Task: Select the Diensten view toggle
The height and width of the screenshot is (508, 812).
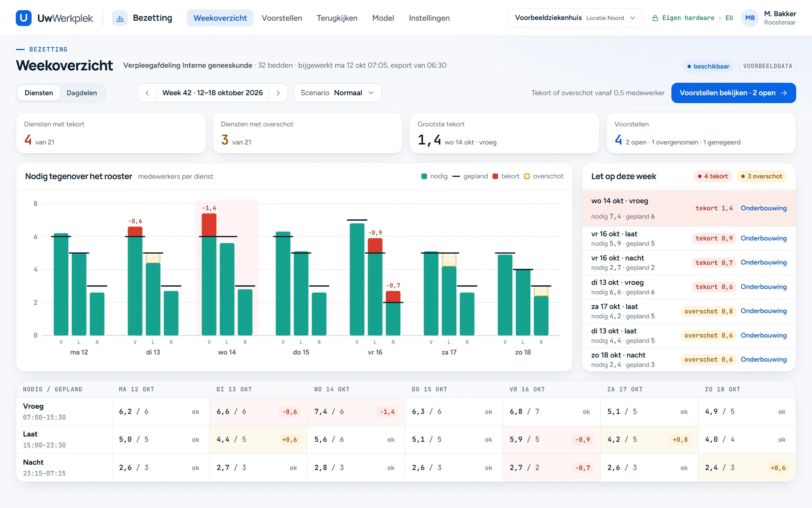Action: (39, 93)
